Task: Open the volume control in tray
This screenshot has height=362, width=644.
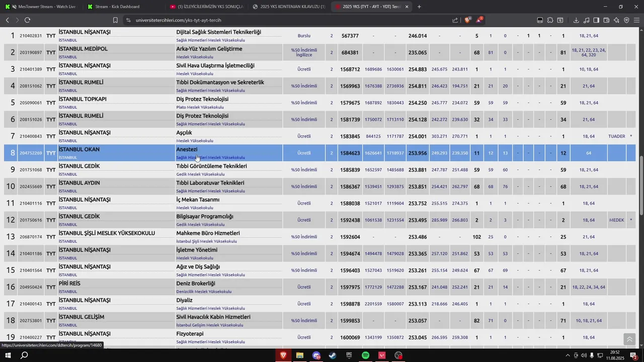Action: (584, 355)
